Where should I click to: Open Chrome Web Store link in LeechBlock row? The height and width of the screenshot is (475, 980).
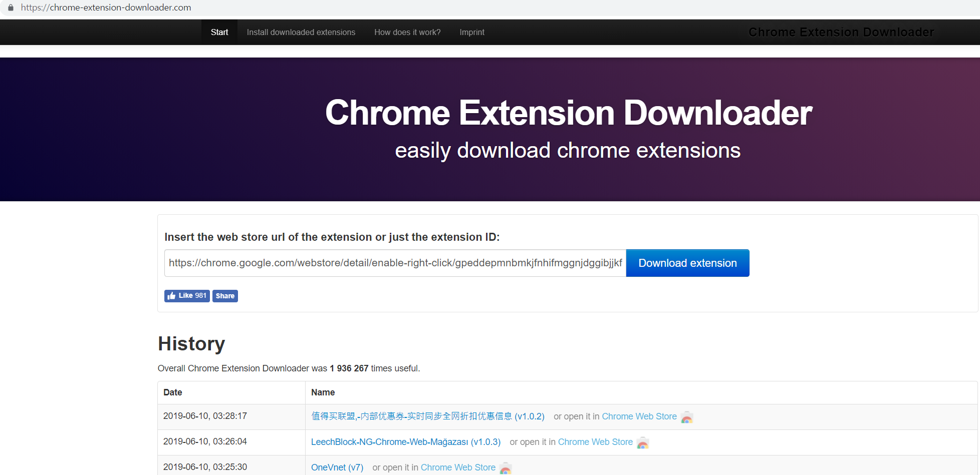tap(595, 442)
